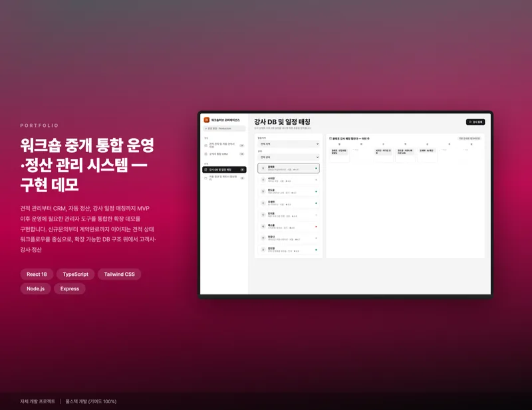
Task: Click the Tailwind CSS tag
Action: coord(119,274)
